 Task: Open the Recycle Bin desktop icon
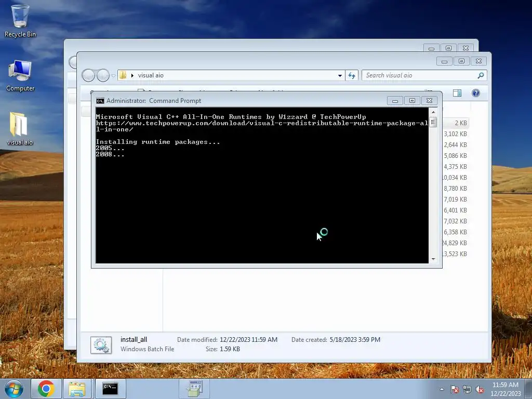pos(20,20)
